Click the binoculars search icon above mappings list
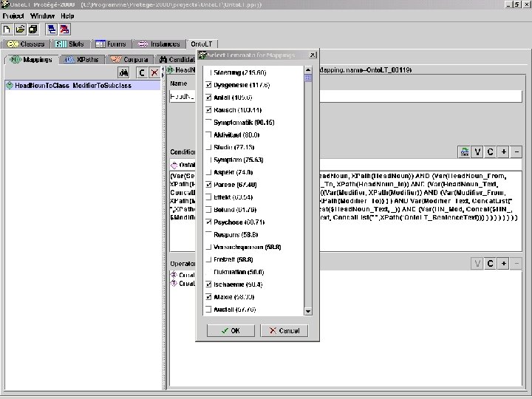This screenshot has height=399, width=532. tap(123, 72)
